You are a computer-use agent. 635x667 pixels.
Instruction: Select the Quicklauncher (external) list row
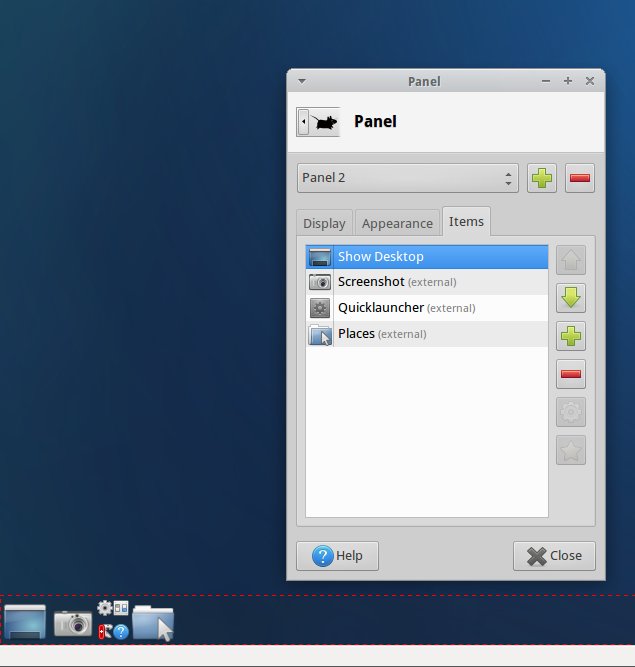pyautogui.click(x=427, y=308)
